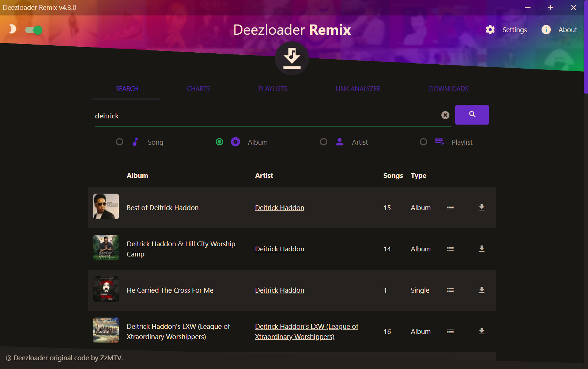Choose the Playlist search type
Image resolution: width=588 pixels, height=369 pixels.
[x=423, y=142]
